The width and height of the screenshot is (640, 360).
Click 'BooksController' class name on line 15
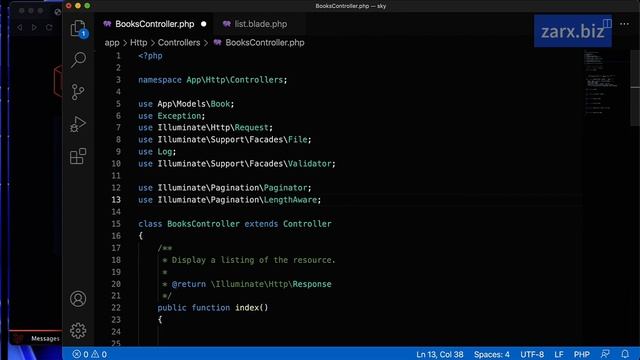pyautogui.click(x=203, y=224)
